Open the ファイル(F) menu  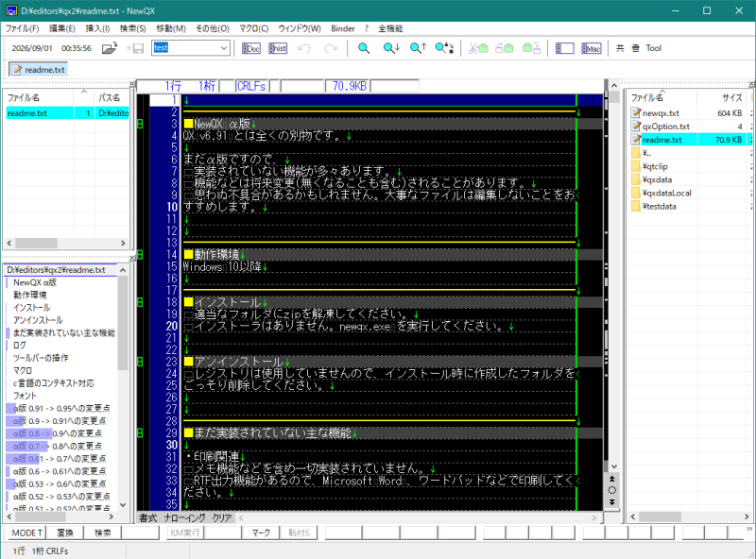click(x=22, y=28)
